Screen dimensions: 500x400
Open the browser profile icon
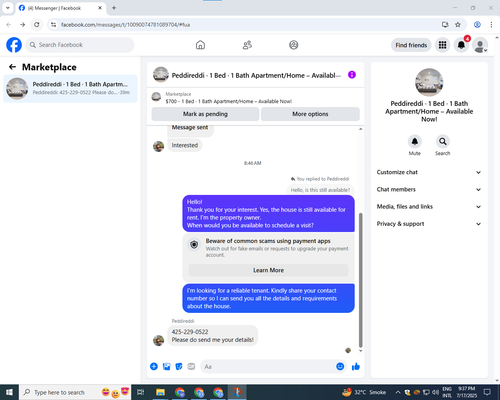pos(477,25)
